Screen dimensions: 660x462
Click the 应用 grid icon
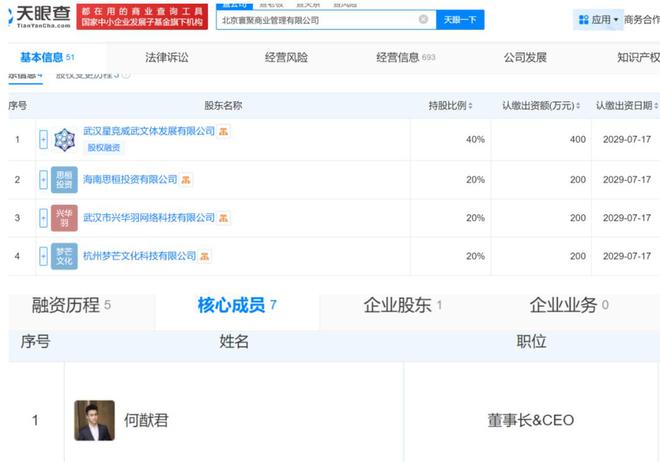pos(583,19)
